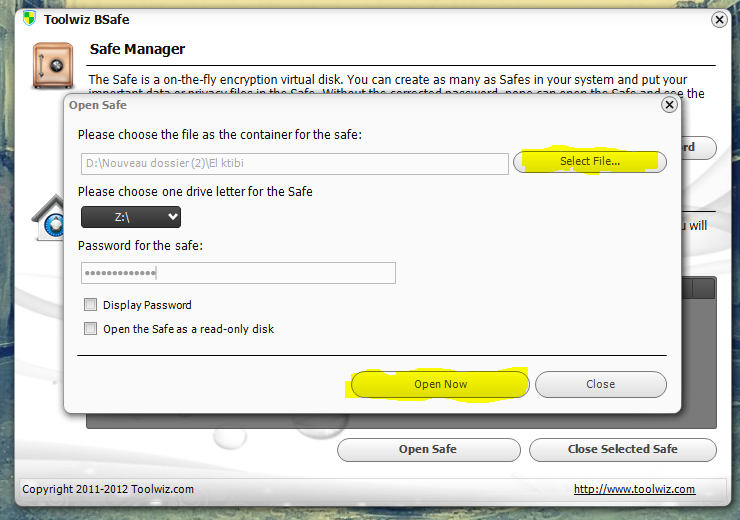Click the container file path field
This screenshot has width=740, height=520.
(x=294, y=163)
